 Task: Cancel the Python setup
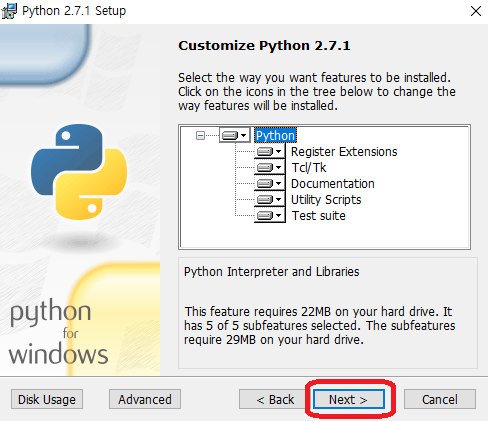440,399
